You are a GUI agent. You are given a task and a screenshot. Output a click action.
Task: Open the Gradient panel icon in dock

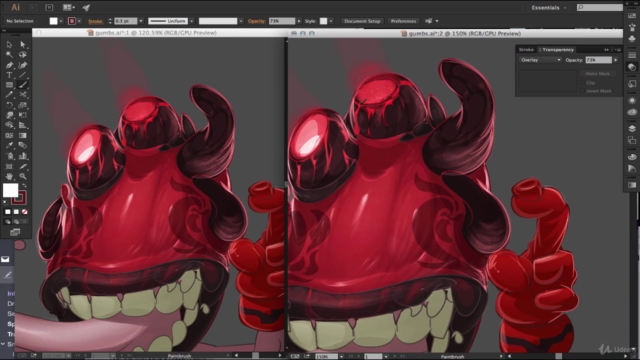click(632, 185)
